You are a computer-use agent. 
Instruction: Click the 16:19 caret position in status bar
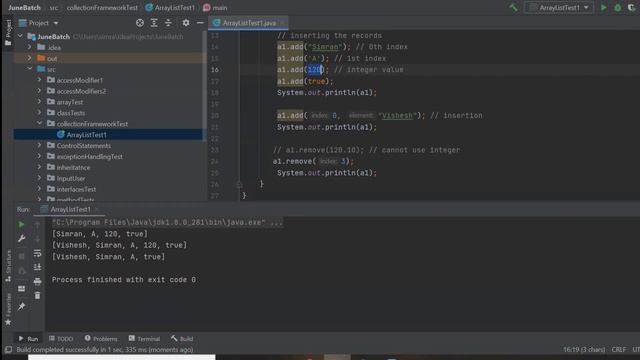pyautogui.click(x=584, y=350)
